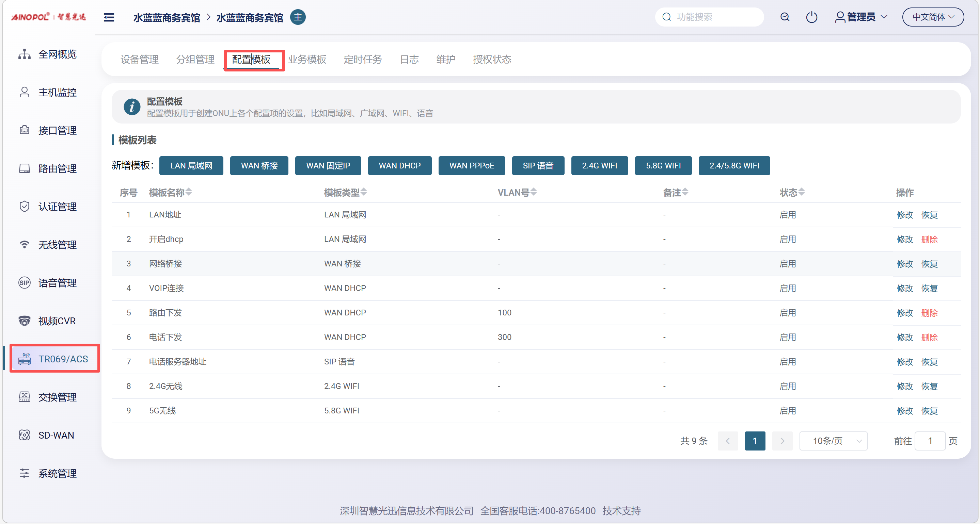The image size is (980, 524).
Task: Sort table by 状态 column
Action: (x=802, y=192)
